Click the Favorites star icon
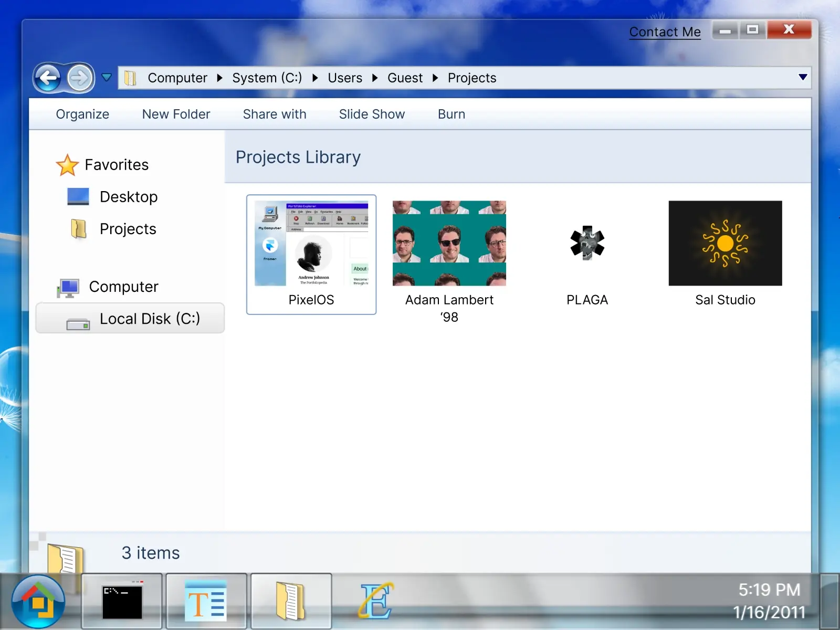 [x=67, y=165]
